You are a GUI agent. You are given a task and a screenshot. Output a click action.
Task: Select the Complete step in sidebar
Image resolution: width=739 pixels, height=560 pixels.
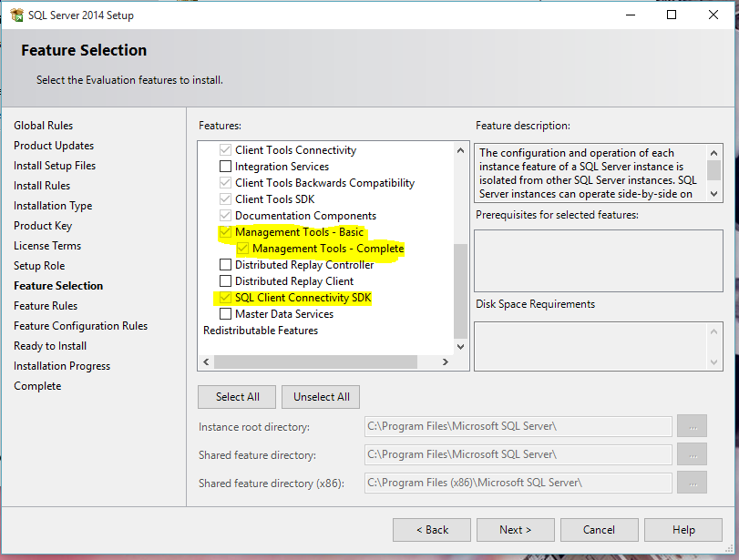(37, 386)
